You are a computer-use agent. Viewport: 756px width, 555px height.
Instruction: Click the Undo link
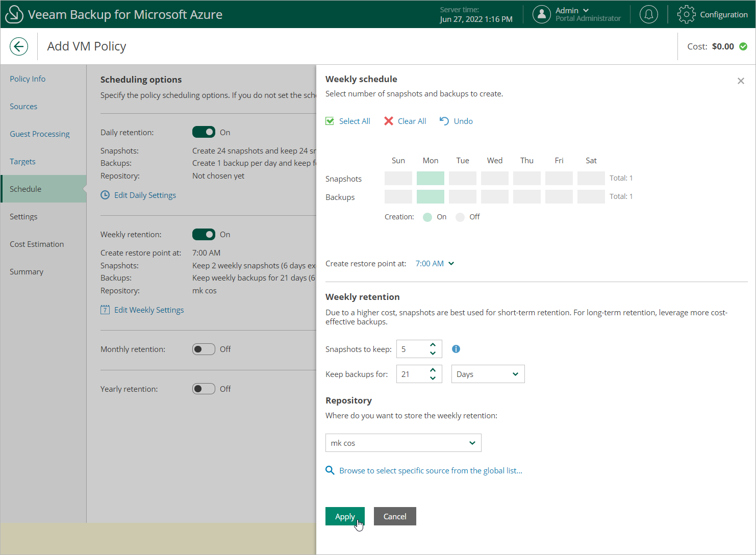click(463, 121)
